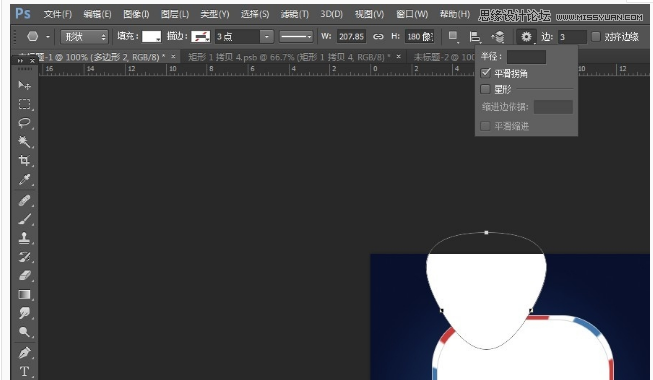
Task: Open the 视图(V) menu
Action: click(x=369, y=14)
